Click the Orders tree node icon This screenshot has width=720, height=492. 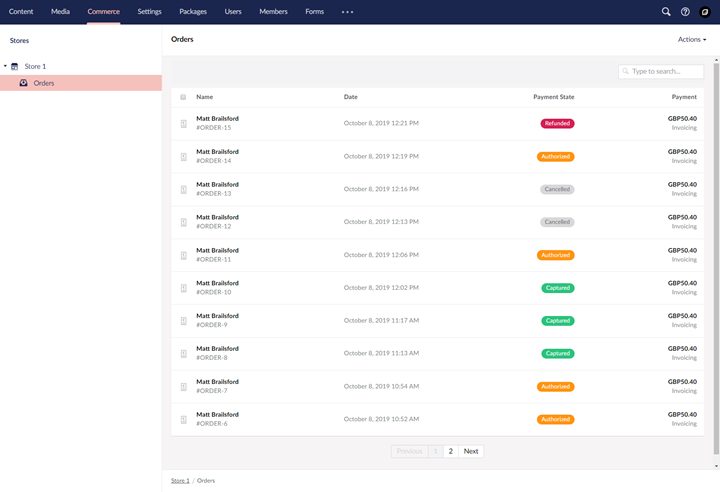[23, 83]
